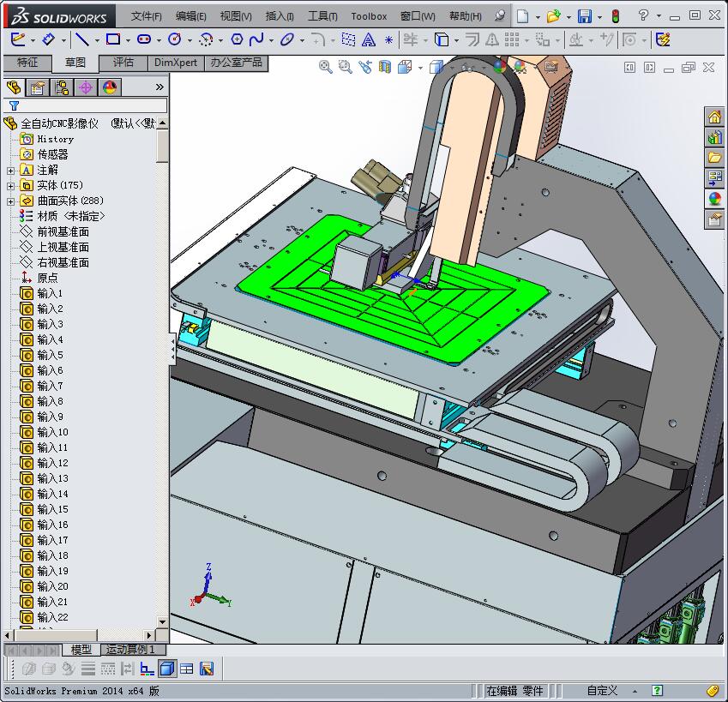Open the DimXpertManager tab icon
Viewport: 728px width, 702px height.
86,87
